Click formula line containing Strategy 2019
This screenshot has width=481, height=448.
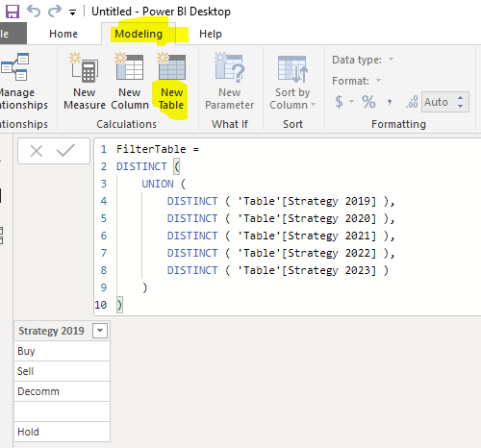pyautogui.click(x=281, y=201)
